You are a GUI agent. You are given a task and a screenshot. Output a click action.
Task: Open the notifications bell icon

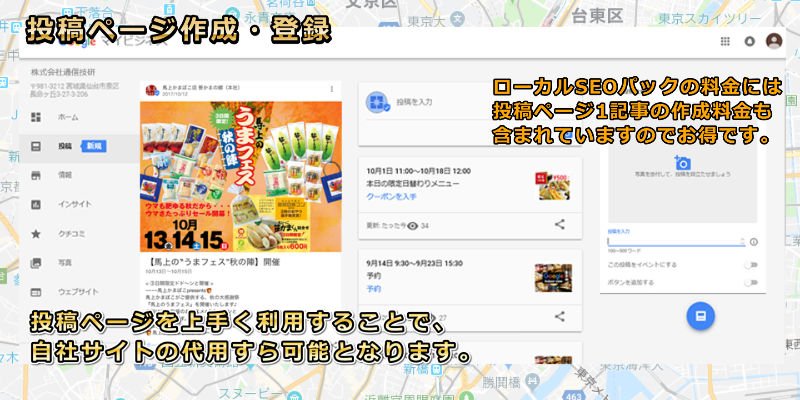(x=749, y=41)
